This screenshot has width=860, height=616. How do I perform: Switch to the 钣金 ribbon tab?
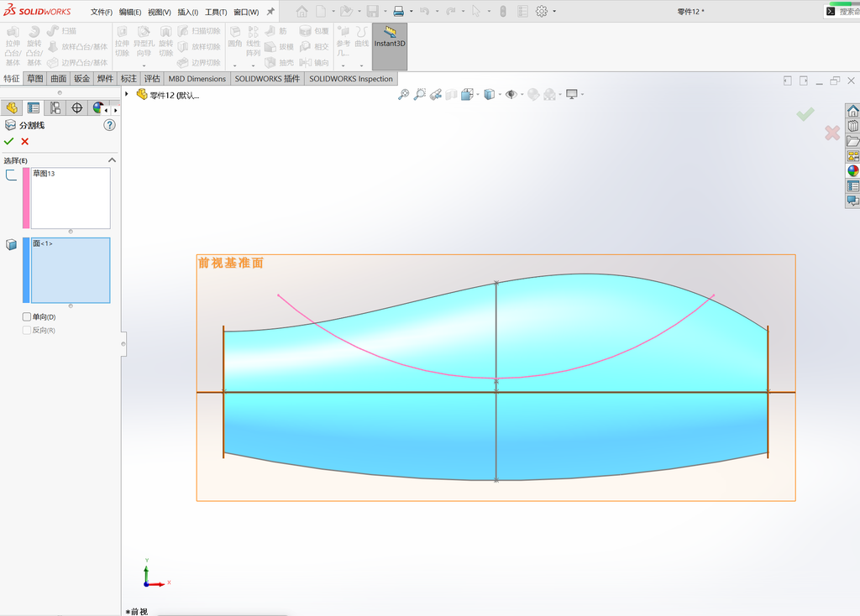(81, 78)
